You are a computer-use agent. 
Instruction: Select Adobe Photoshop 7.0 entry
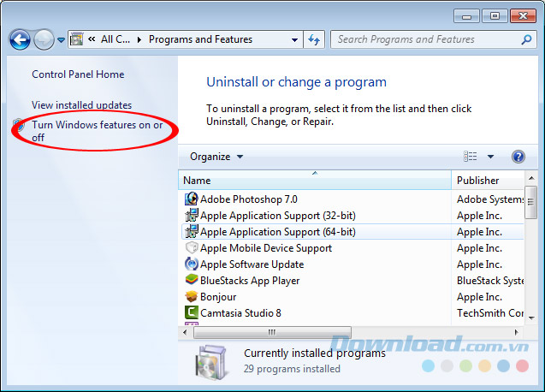(x=248, y=199)
